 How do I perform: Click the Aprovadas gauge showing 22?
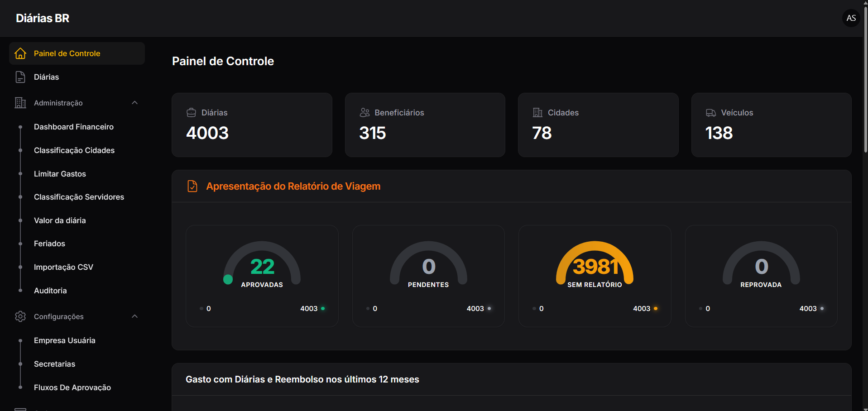(262, 263)
